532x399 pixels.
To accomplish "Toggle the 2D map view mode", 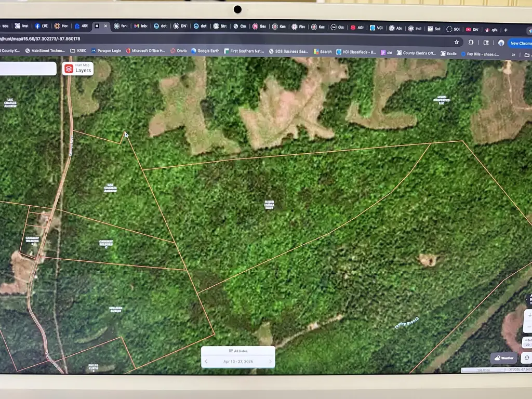I will 528,345.
